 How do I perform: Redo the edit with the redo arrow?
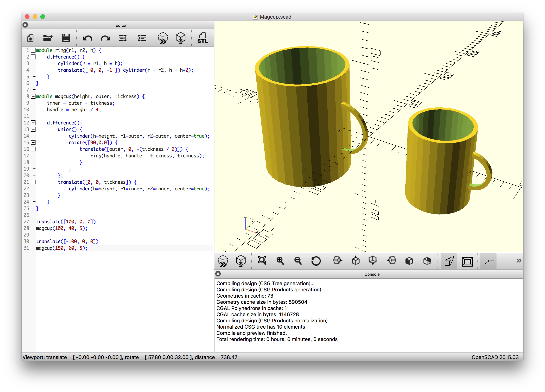(x=105, y=38)
